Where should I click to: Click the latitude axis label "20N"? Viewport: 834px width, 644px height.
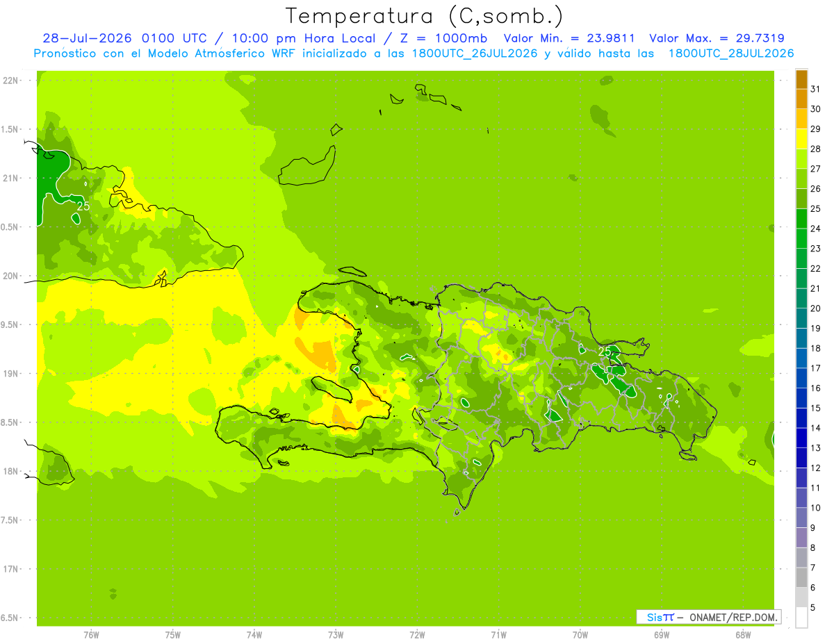(12, 276)
